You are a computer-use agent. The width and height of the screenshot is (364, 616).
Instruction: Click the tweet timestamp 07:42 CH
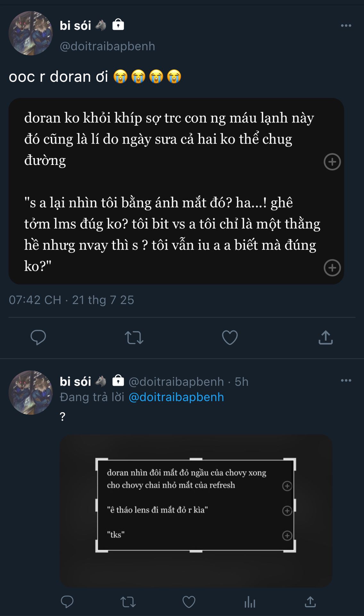[x=35, y=300]
